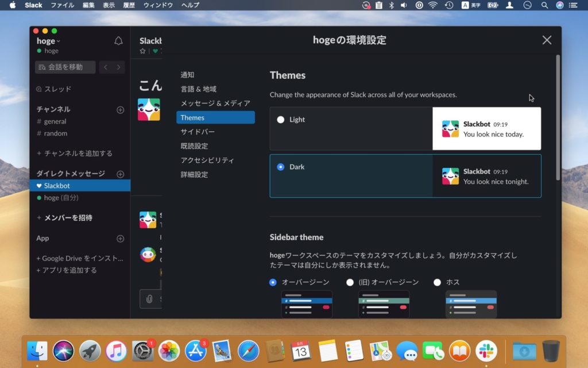This screenshot has width=588, height=368.
Task: Click plus icon beside ダイレクトメッセージ
Action: 120,174
